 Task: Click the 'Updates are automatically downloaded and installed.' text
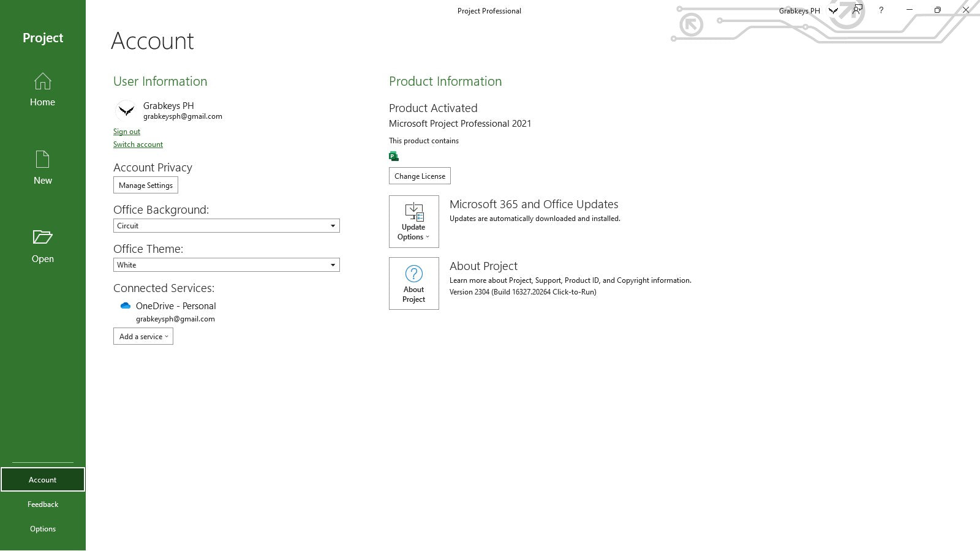pyautogui.click(x=535, y=219)
